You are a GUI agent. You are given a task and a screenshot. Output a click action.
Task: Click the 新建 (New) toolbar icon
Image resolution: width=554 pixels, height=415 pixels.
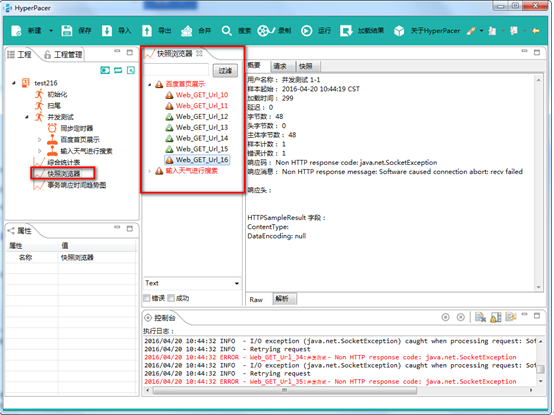(x=16, y=31)
